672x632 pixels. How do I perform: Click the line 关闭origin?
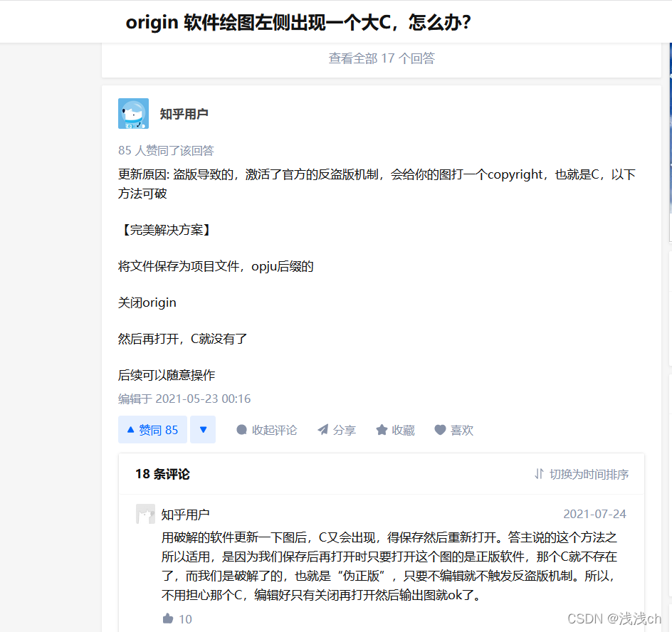tap(147, 303)
